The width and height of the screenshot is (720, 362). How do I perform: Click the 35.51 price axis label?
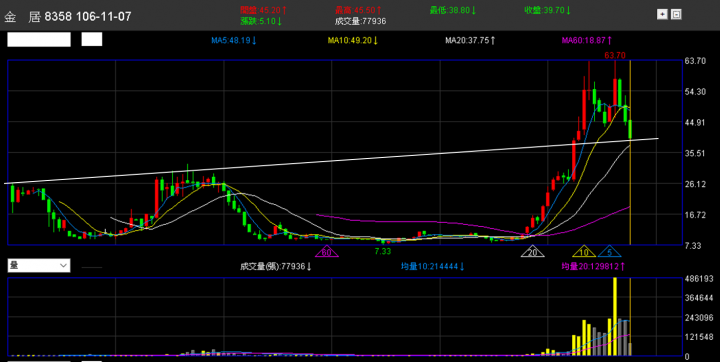[695, 153]
